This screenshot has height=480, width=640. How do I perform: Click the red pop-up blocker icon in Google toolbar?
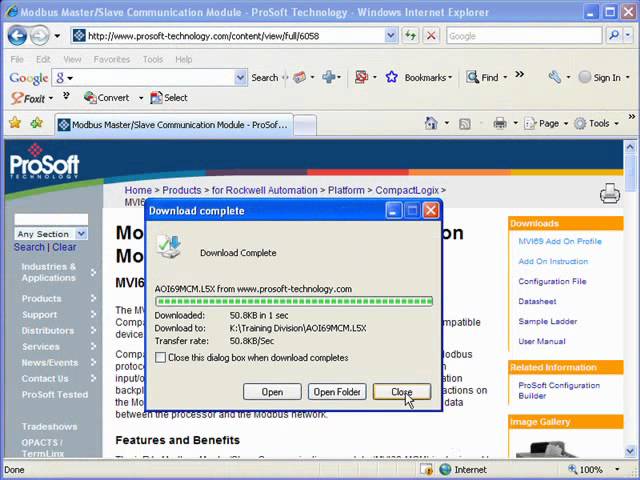[361, 77]
